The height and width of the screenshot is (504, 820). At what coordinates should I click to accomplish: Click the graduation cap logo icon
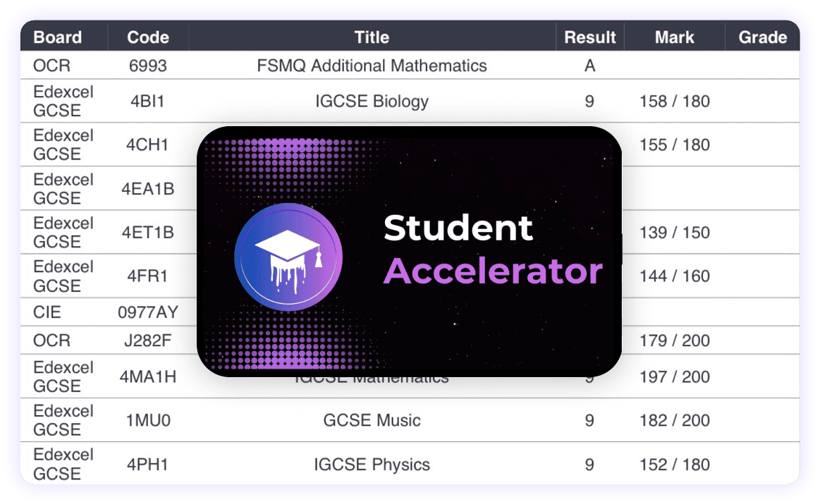288,257
